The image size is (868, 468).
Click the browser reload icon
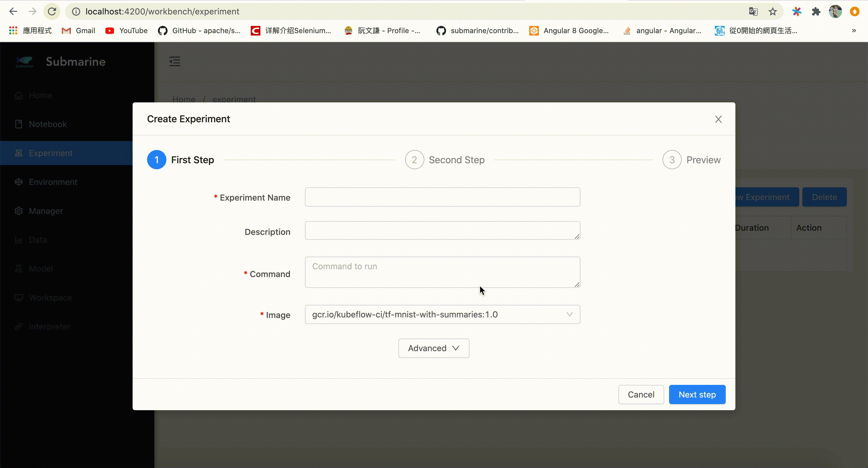tap(52, 11)
